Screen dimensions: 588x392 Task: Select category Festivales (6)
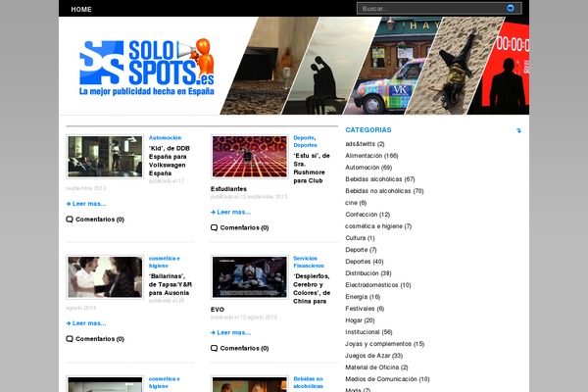365,309
